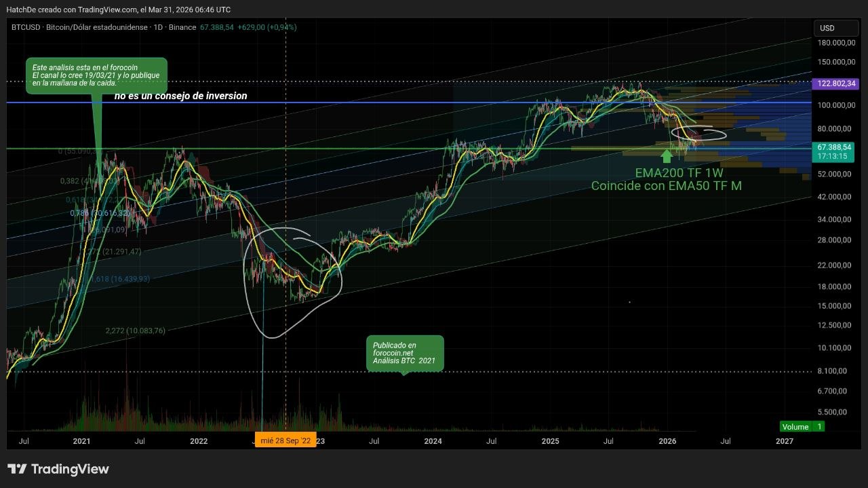Click the green up arrow below the price candles

point(667,156)
